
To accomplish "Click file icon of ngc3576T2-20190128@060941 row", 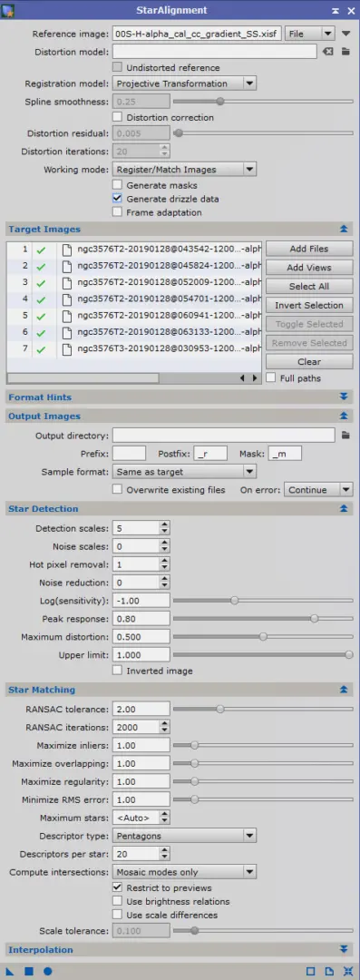I will pos(67,317).
